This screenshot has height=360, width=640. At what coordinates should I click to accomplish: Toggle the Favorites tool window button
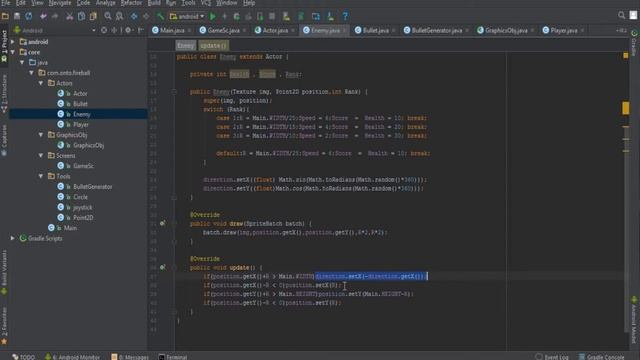tap(4, 326)
